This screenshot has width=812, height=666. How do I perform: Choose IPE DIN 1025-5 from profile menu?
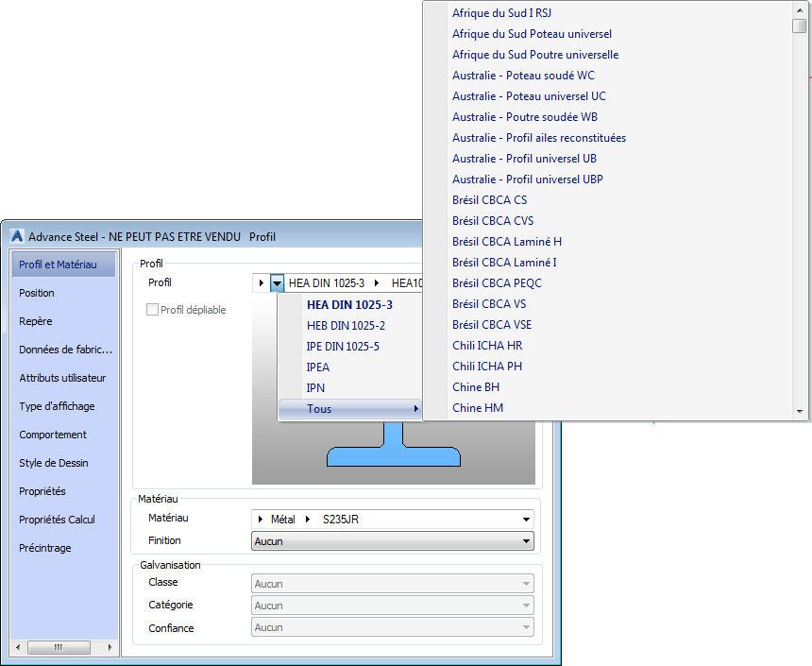(x=350, y=346)
